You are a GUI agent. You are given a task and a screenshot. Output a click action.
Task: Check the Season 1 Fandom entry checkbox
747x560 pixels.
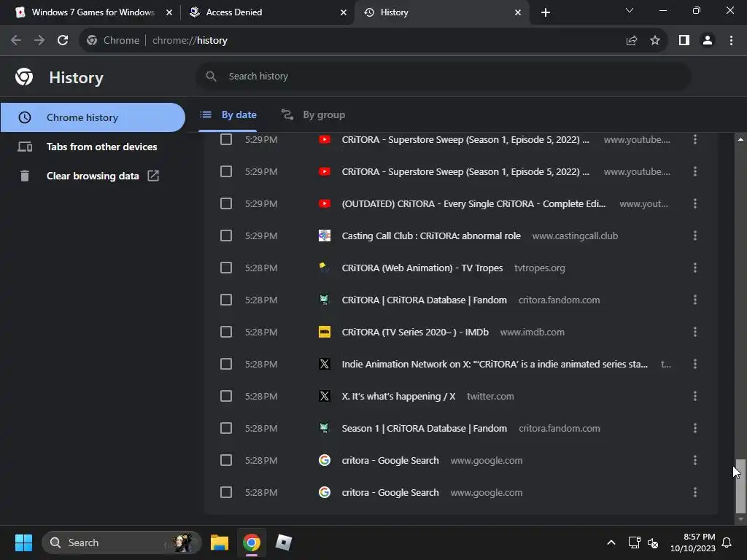[226, 428]
